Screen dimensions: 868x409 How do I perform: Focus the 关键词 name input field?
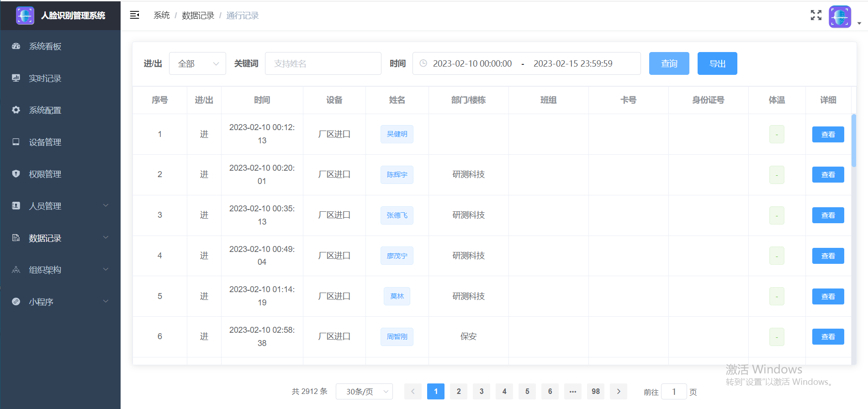[323, 63]
